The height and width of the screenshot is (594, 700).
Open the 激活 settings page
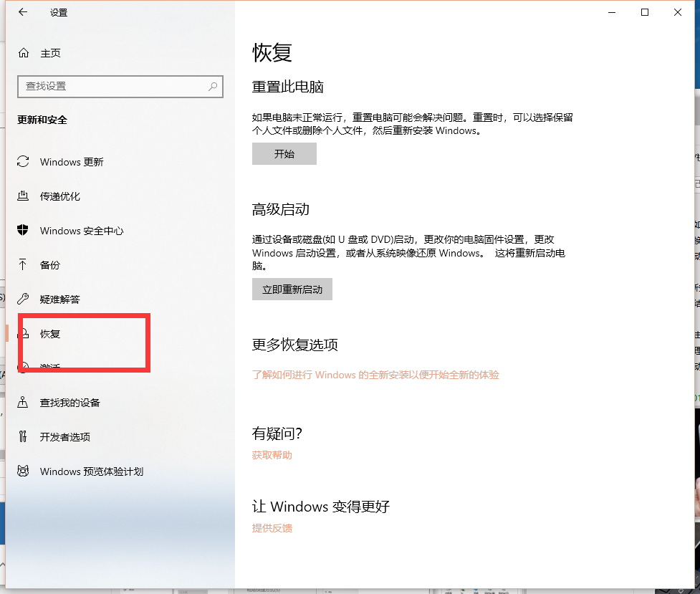pyautogui.click(x=50, y=368)
